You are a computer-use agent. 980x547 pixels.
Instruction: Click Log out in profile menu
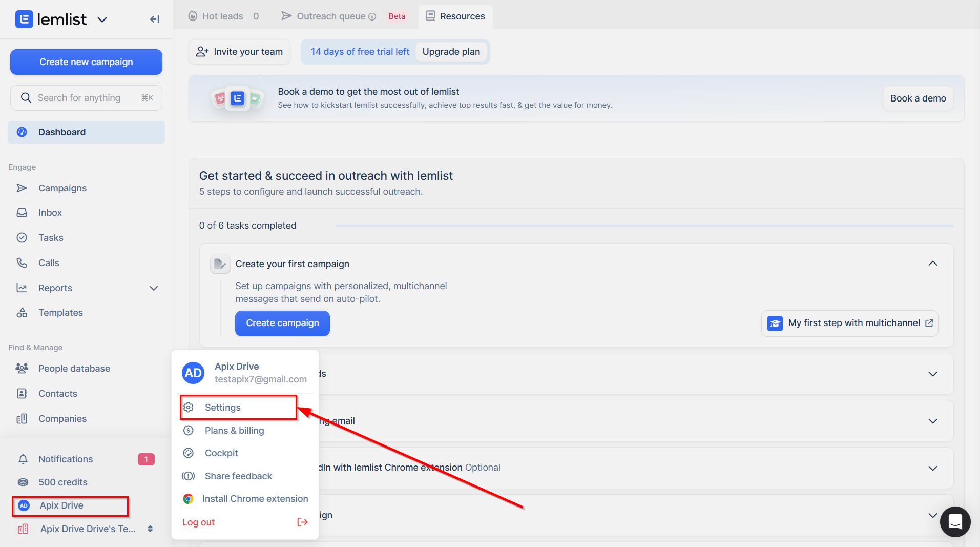coord(198,522)
